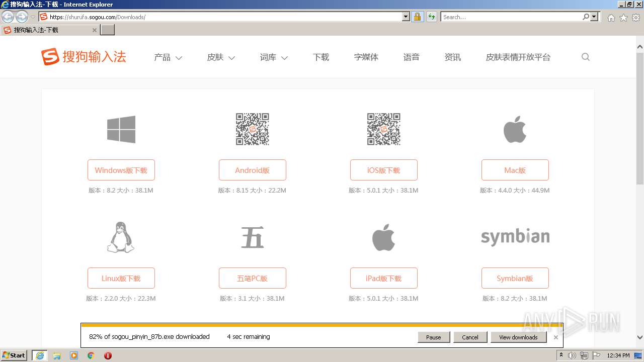This screenshot has width=644, height=362.
Task: Show hidden tray icons arrow
Action: [561, 355]
